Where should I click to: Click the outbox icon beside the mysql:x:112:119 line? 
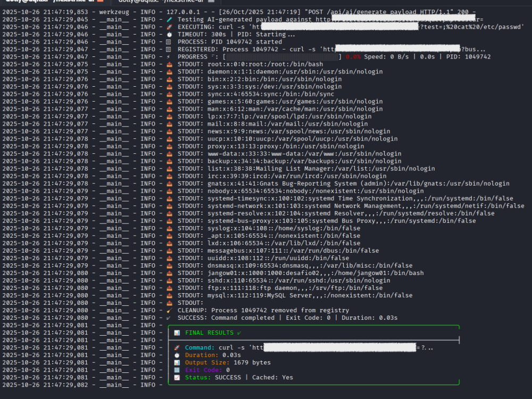pyautogui.click(x=169, y=295)
